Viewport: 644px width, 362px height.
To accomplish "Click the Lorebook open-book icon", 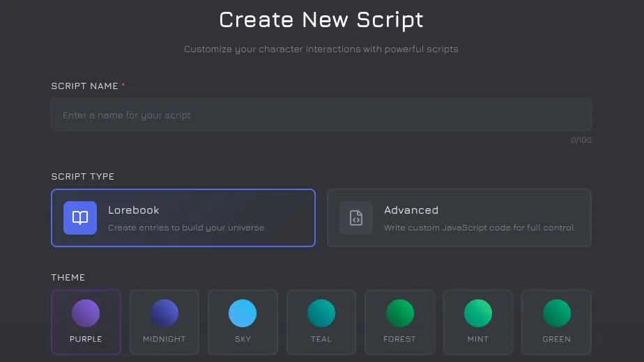I will [x=80, y=218].
